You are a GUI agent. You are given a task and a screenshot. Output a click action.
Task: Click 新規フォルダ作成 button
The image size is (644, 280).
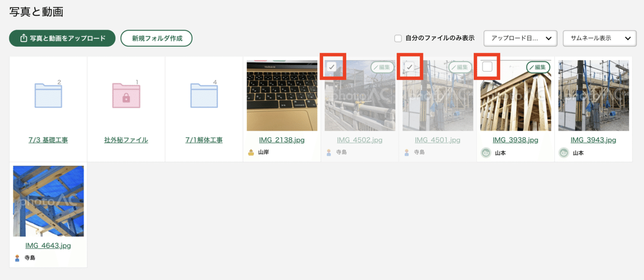(x=157, y=38)
